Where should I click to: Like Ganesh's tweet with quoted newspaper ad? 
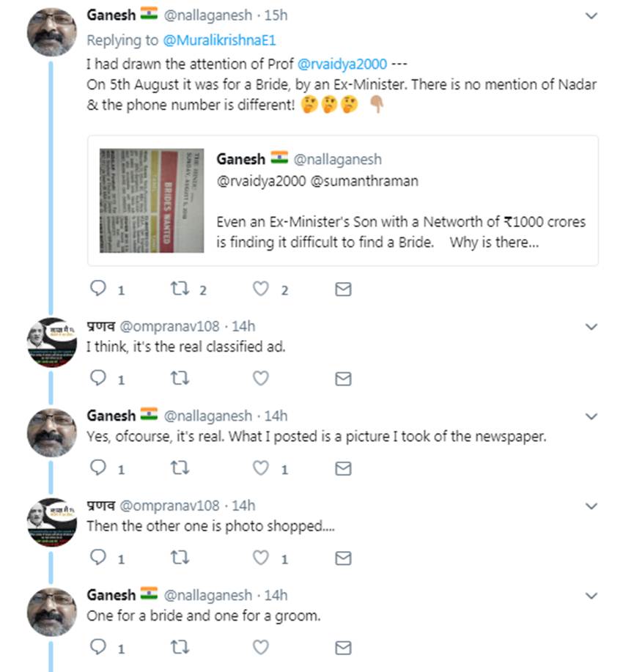pos(261,289)
